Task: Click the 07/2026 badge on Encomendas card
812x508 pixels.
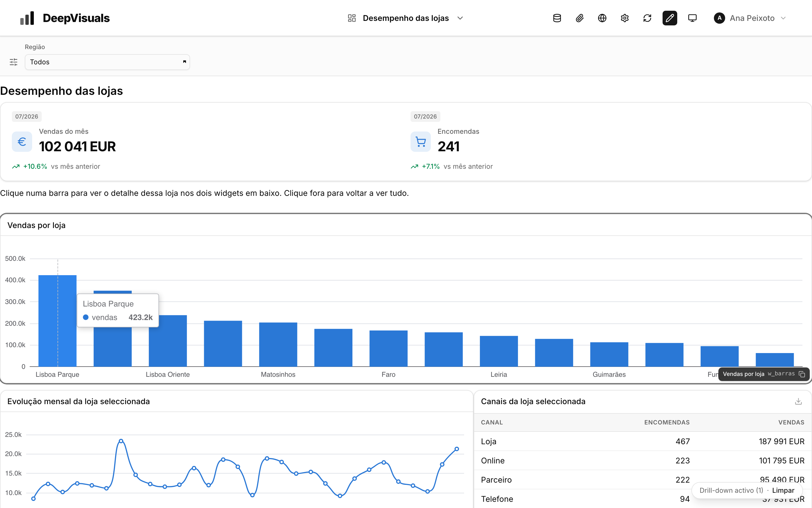Action: click(x=425, y=117)
